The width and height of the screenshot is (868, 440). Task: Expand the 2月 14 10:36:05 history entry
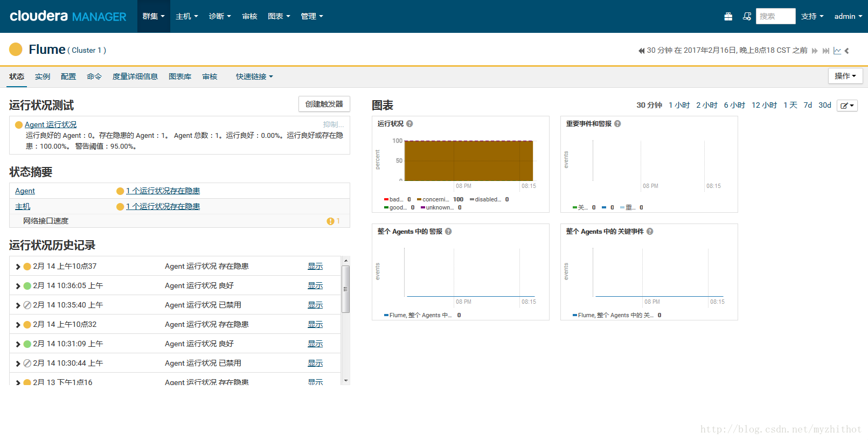point(18,286)
